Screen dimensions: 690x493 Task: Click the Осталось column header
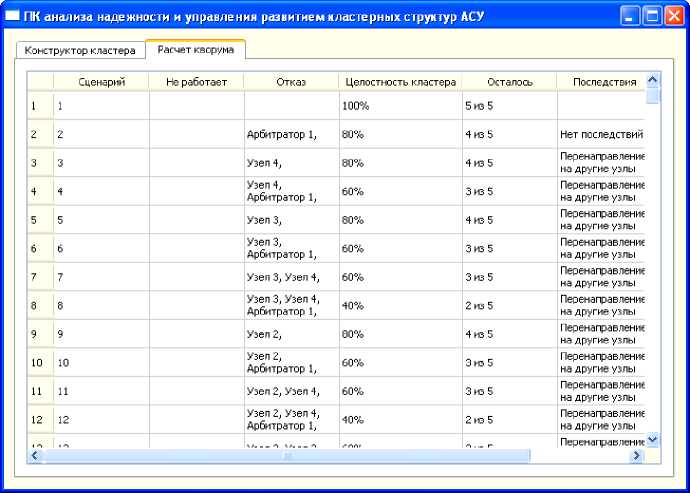(x=510, y=82)
